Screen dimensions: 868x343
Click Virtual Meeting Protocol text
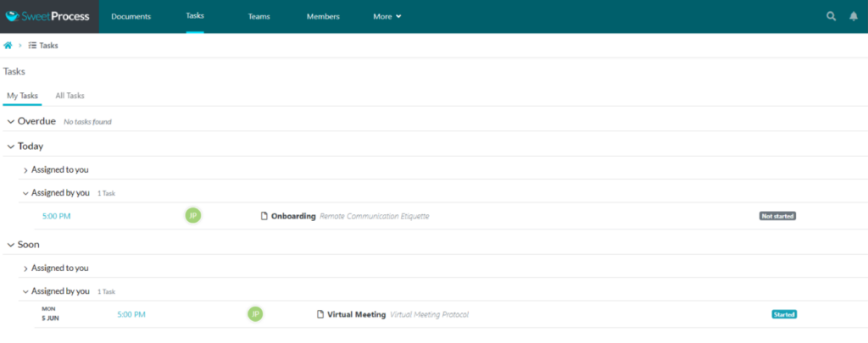tap(429, 314)
